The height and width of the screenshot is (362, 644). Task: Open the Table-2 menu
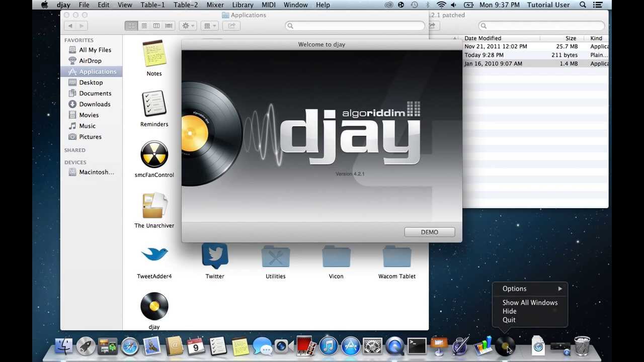point(185,5)
